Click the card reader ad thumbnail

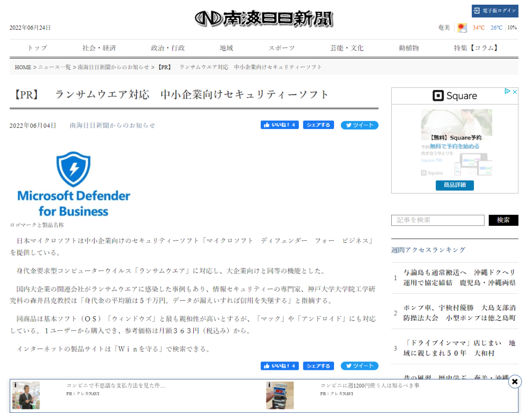280,395
